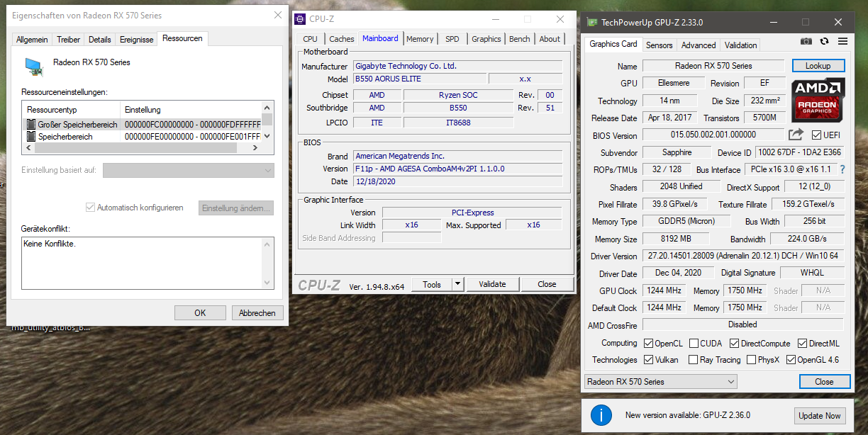Toggle DirectCompute checkbox
Screen dimensions: 868x435
pyautogui.click(x=734, y=343)
